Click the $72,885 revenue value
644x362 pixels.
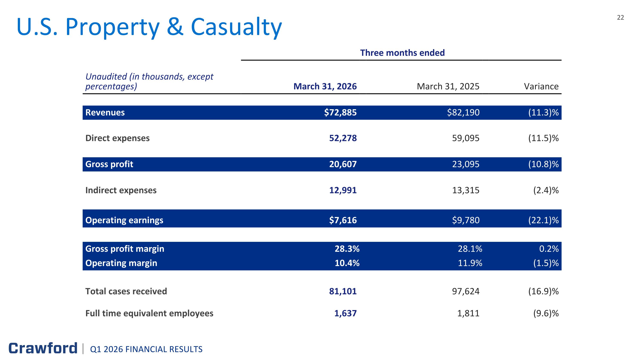340,112
